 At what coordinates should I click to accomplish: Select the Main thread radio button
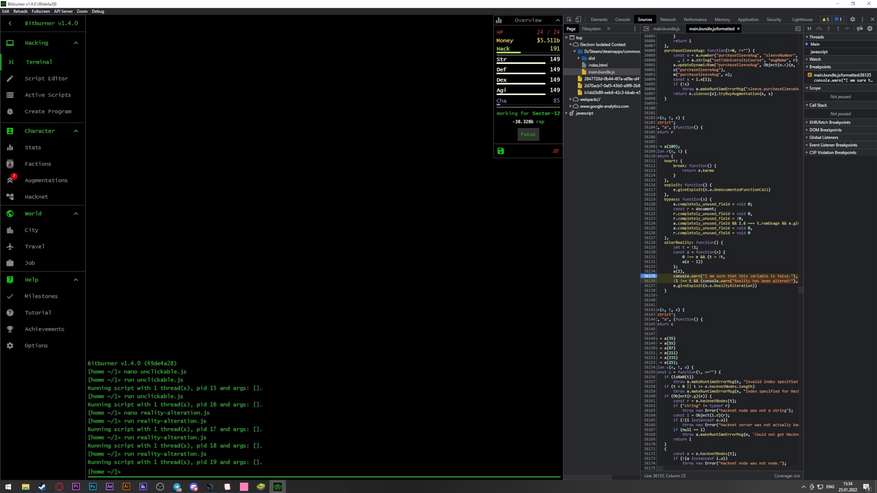coord(808,44)
